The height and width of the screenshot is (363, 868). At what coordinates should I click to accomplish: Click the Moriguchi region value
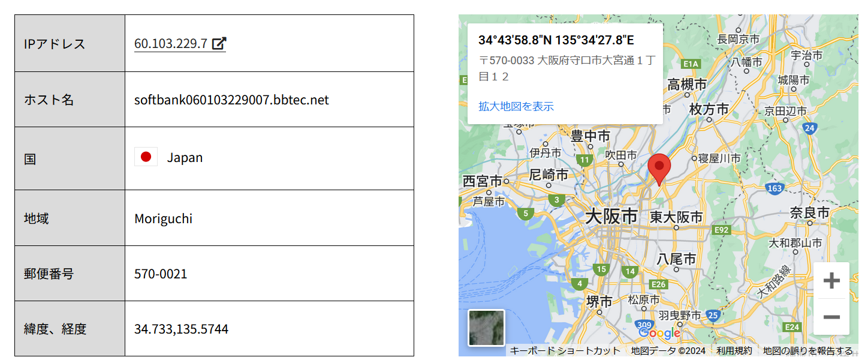[163, 218]
